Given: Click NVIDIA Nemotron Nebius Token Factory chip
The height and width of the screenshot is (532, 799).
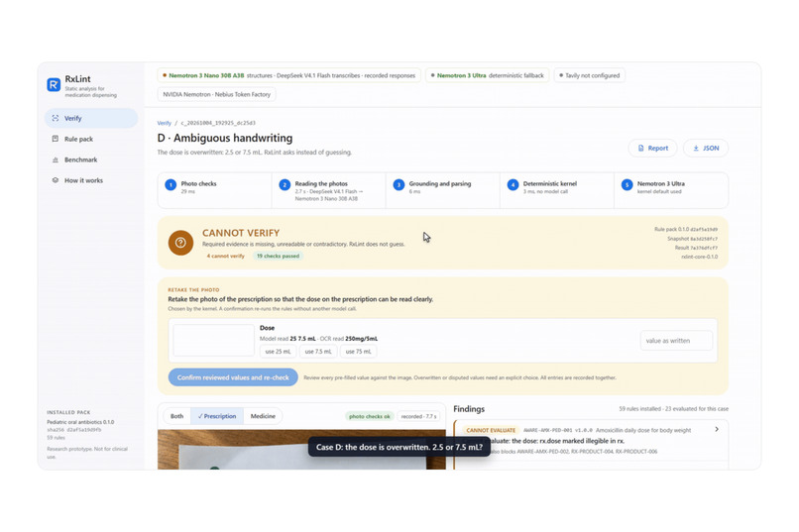Looking at the screenshot, I should 216,94.
